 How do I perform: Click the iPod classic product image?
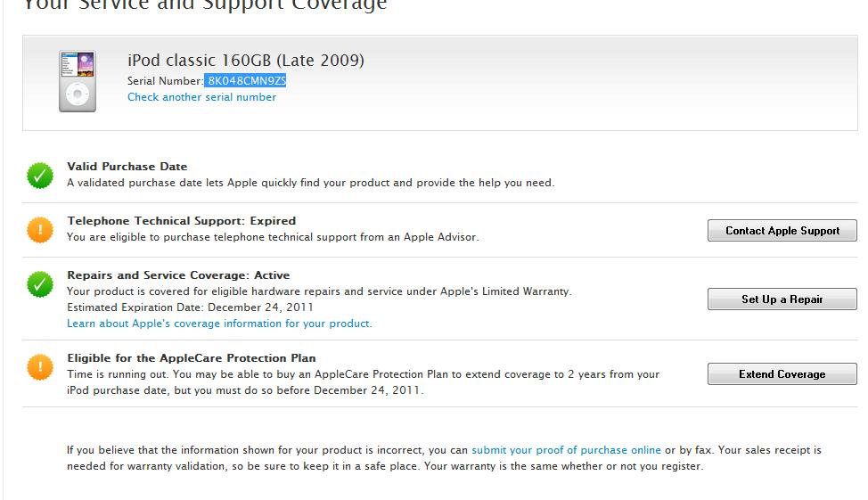click(78, 81)
